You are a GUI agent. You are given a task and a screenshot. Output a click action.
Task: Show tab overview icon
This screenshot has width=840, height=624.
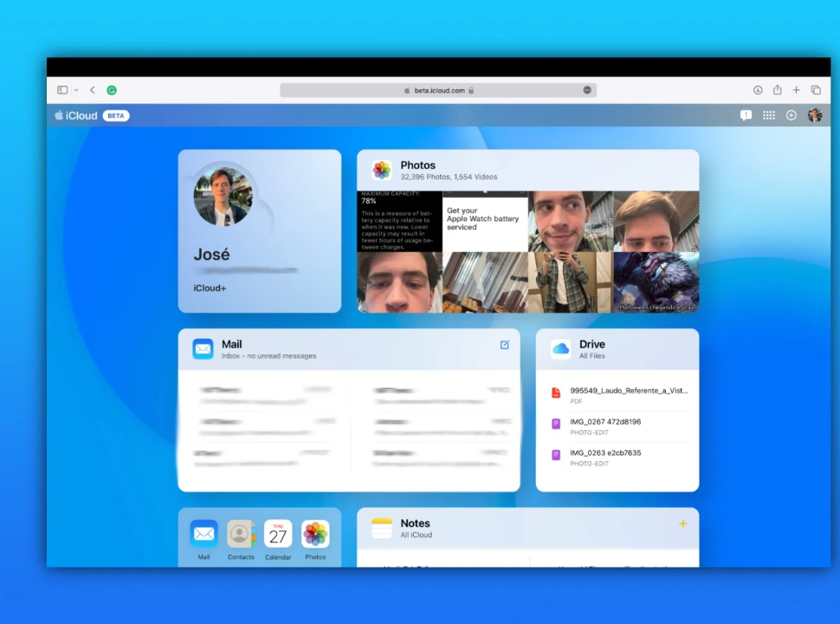click(x=816, y=90)
